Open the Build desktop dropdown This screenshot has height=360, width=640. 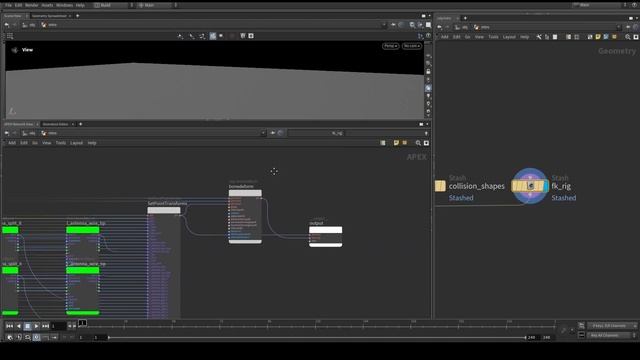[113, 5]
